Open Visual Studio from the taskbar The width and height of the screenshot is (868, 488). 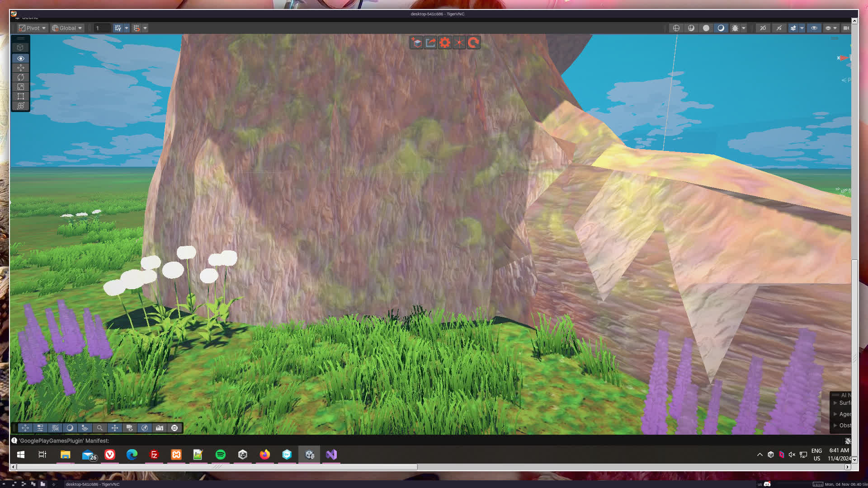331,455
